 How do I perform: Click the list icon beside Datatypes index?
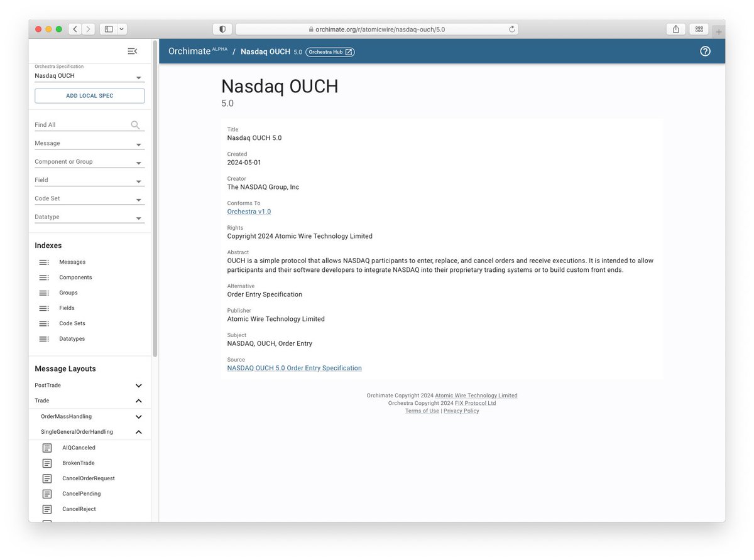pos(44,339)
